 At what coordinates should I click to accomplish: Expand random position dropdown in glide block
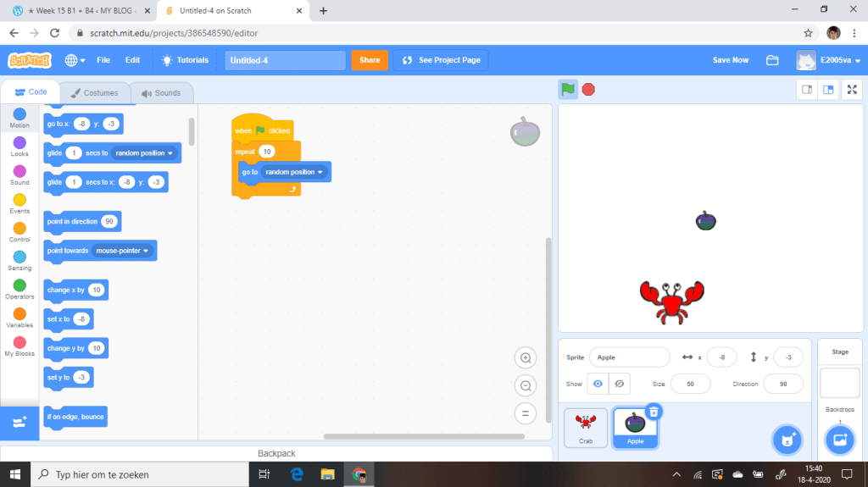click(x=170, y=153)
